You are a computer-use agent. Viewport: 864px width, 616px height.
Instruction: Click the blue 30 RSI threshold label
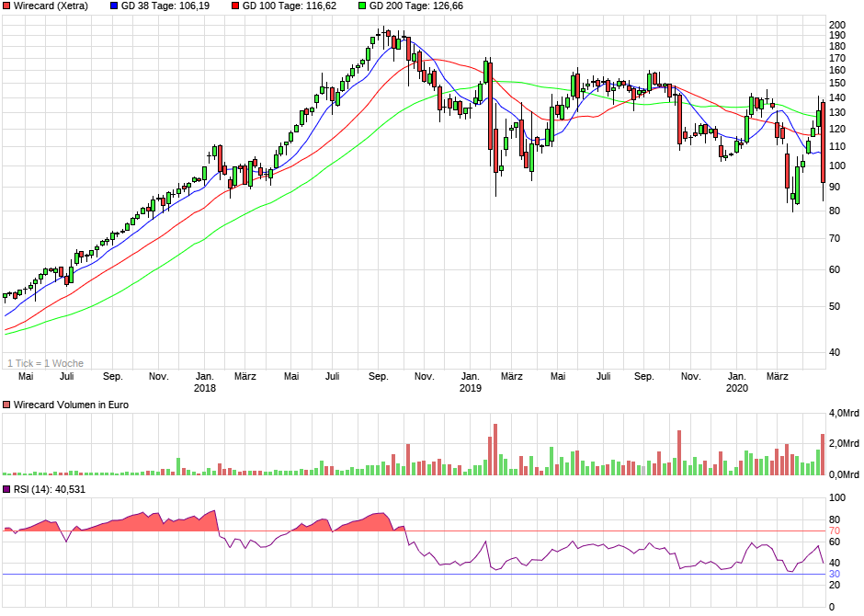pos(835,574)
